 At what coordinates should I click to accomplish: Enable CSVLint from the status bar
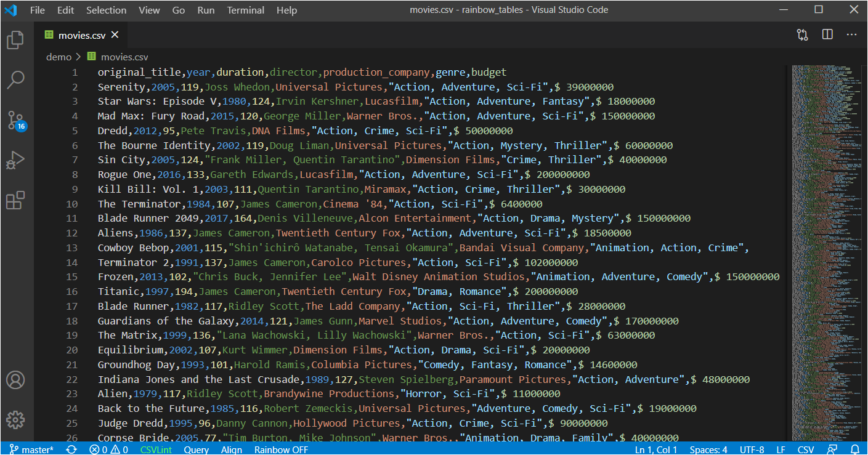[x=156, y=449]
